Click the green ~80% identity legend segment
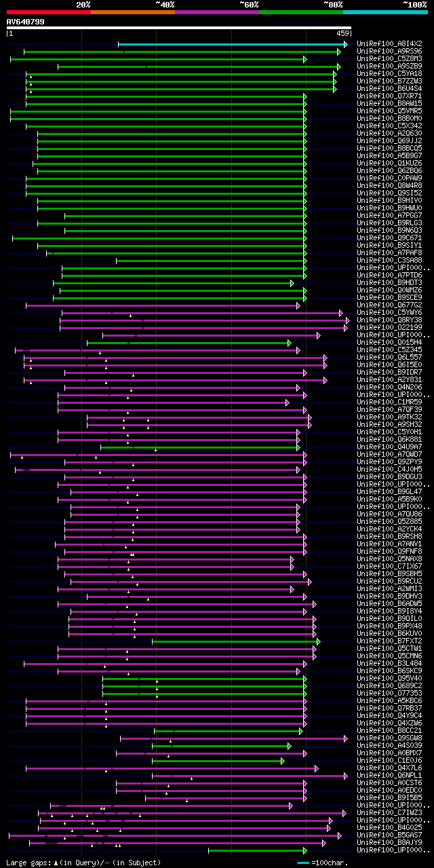 coord(301,12)
